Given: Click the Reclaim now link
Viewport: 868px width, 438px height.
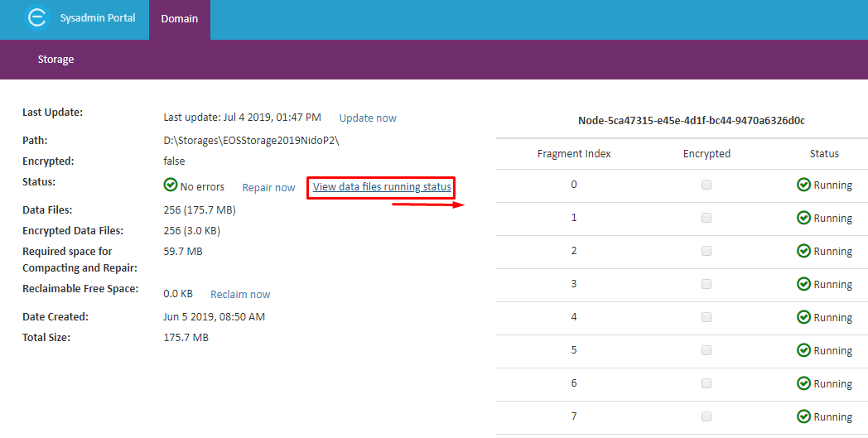Looking at the screenshot, I should coord(240,295).
